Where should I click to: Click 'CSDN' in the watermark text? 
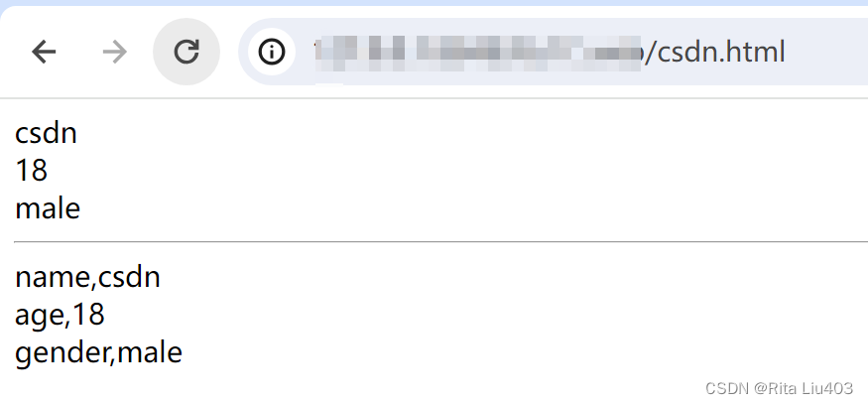pos(727,388)
